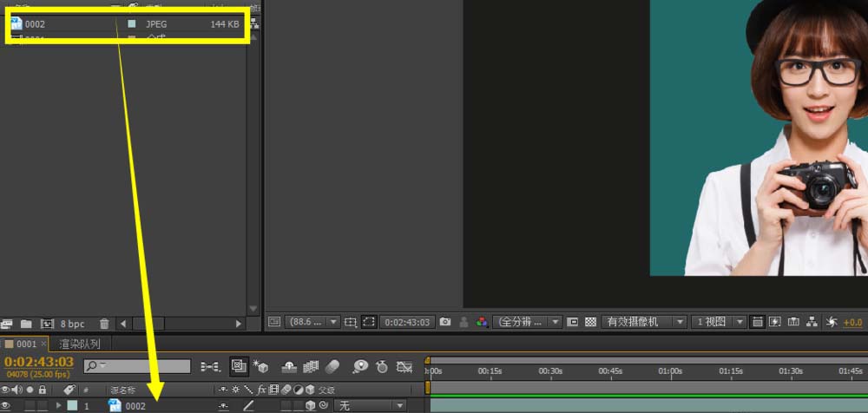
Task: Reset exposure with the aperture icon
Action: (x=832, y=322)
